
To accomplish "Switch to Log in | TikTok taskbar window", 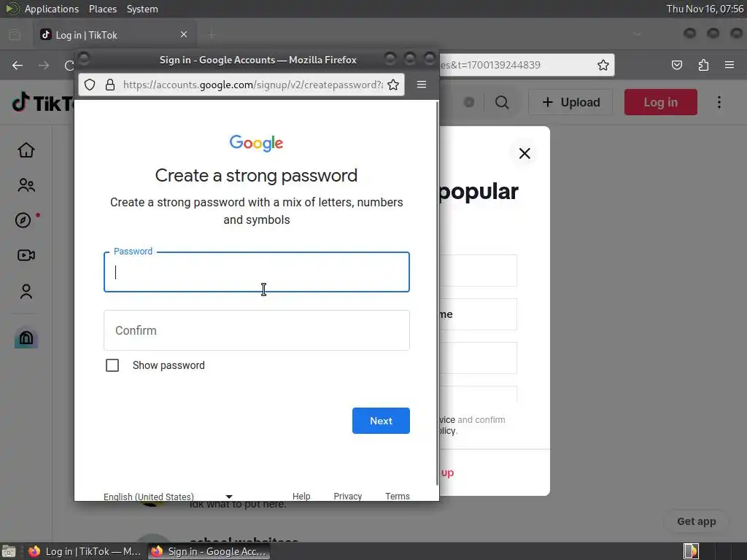I will pyautogui.click(x=85, y=551).
